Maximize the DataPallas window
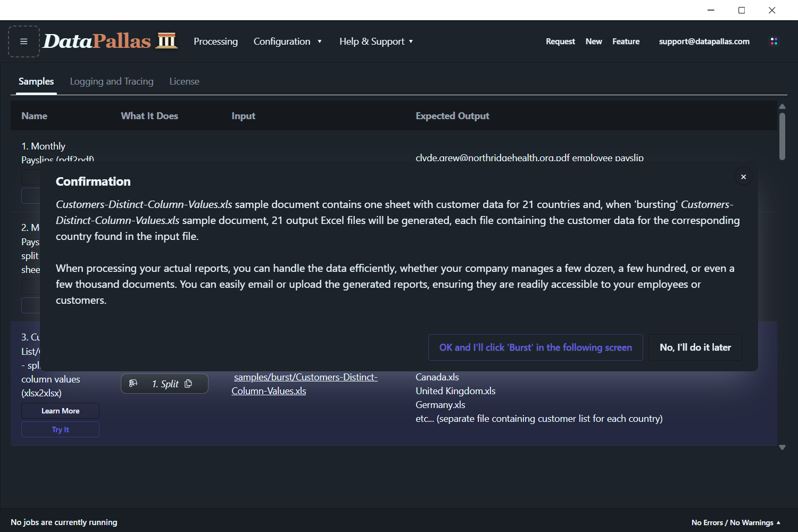This screenshot has height=532, width=798. coord(742,10)
